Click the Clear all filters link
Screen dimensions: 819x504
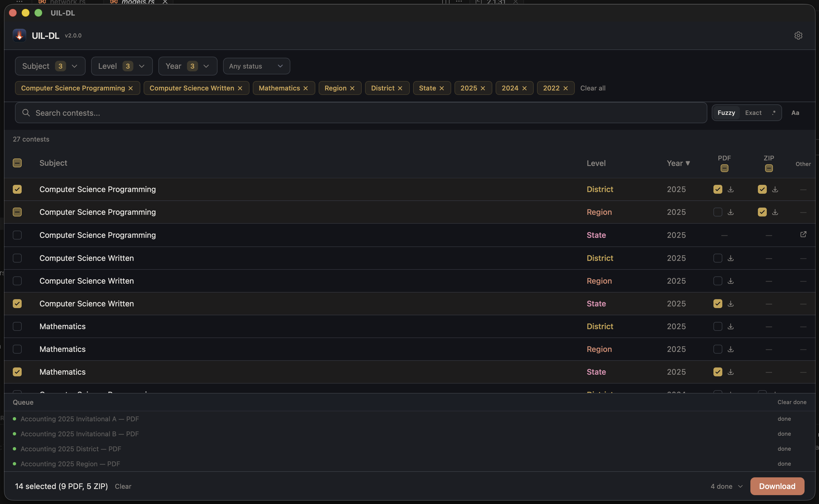[593, 88]
